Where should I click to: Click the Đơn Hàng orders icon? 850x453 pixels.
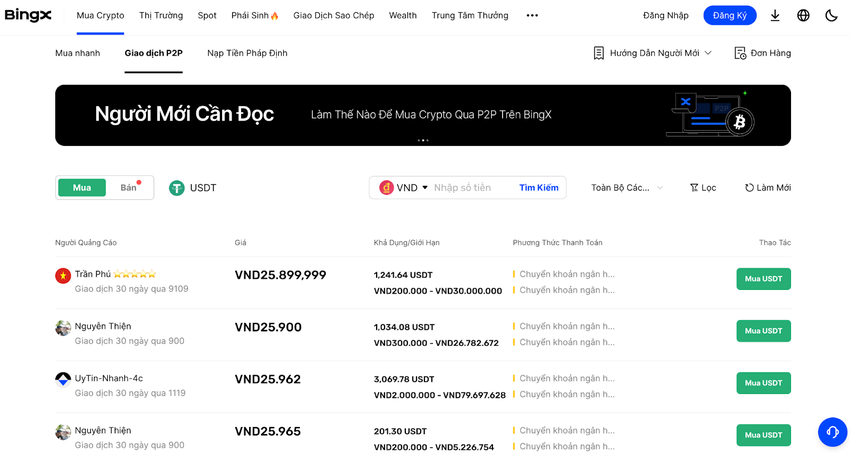click(740, 53)
